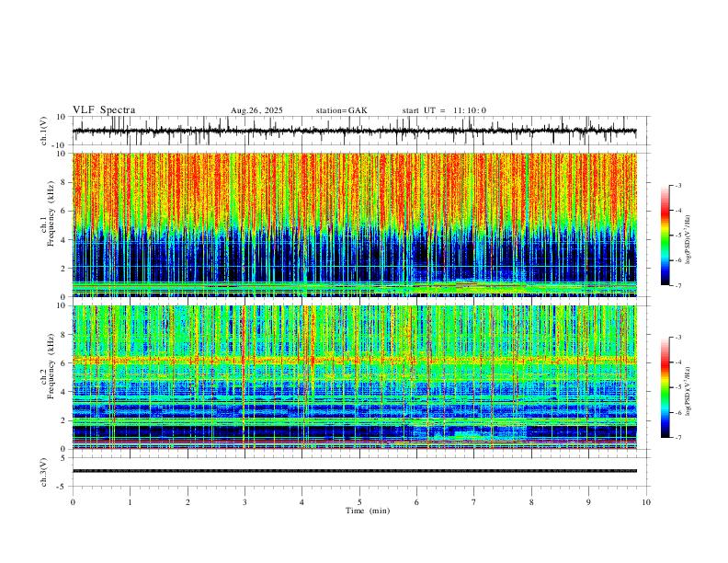Click time axis tick label "6"
This screenshot has height=563, width=728.
point(417,502)
